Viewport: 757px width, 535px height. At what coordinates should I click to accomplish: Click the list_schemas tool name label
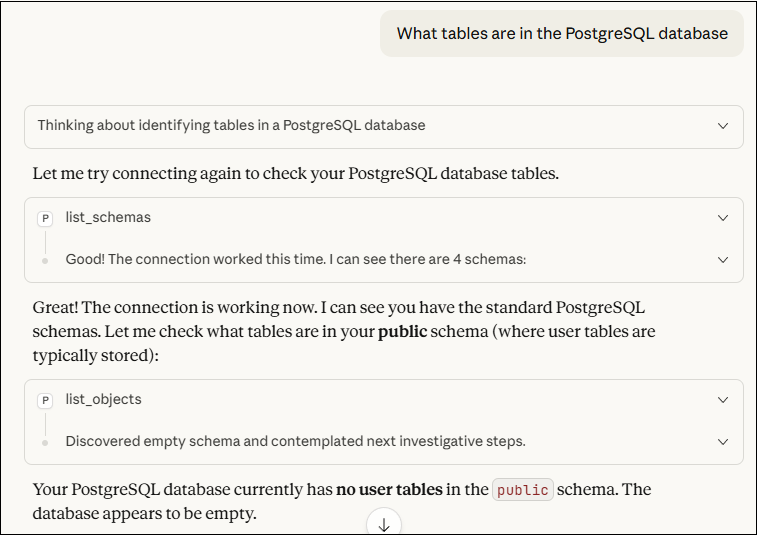pos(108,218)
